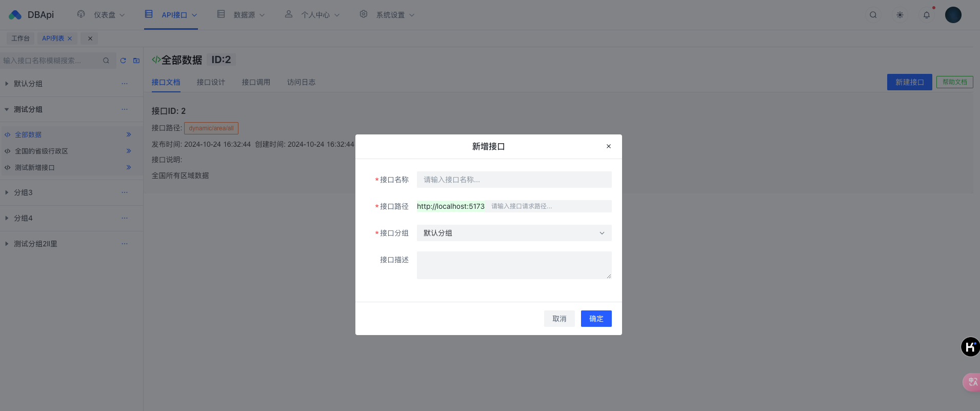Click the 接口描述 textarea
This screenshot has height=411, width=980.
point(514,265)
